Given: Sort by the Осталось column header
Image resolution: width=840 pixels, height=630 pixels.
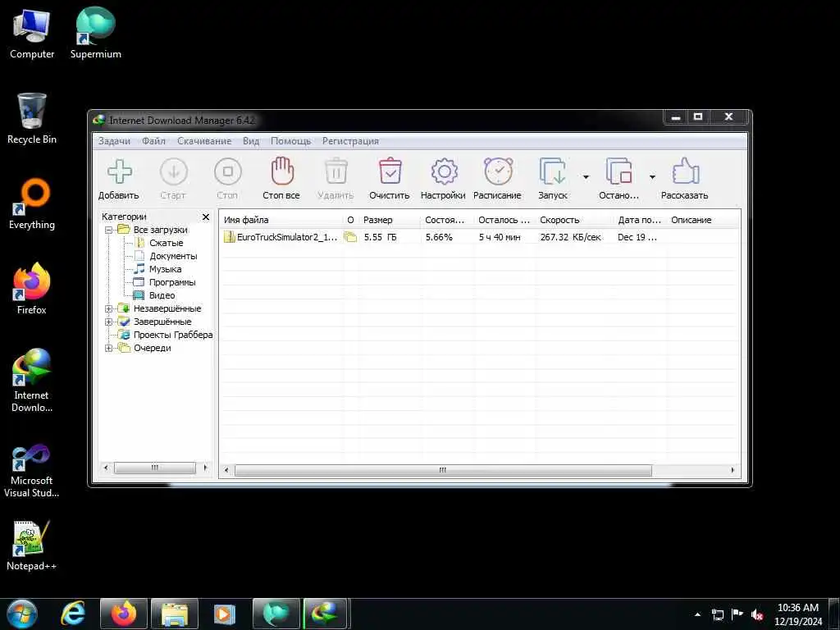Looking at the screenshot, I should [x=505, y=220].
